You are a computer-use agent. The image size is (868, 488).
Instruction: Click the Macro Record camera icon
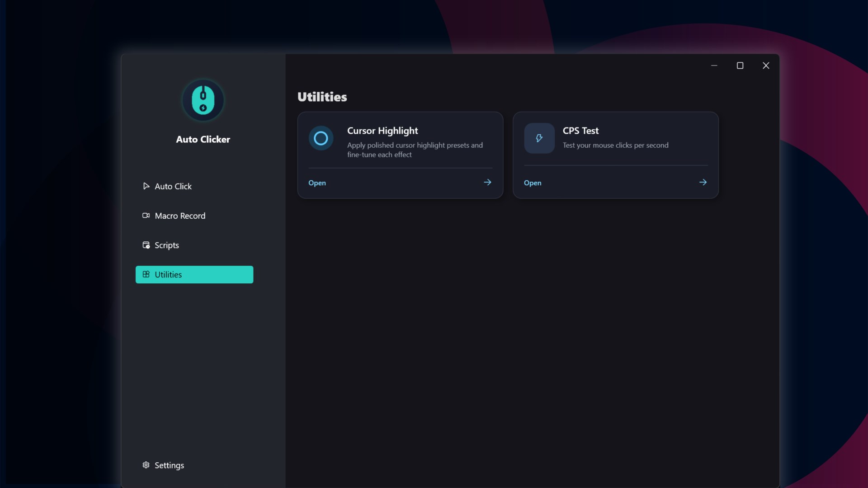(146, 216)
